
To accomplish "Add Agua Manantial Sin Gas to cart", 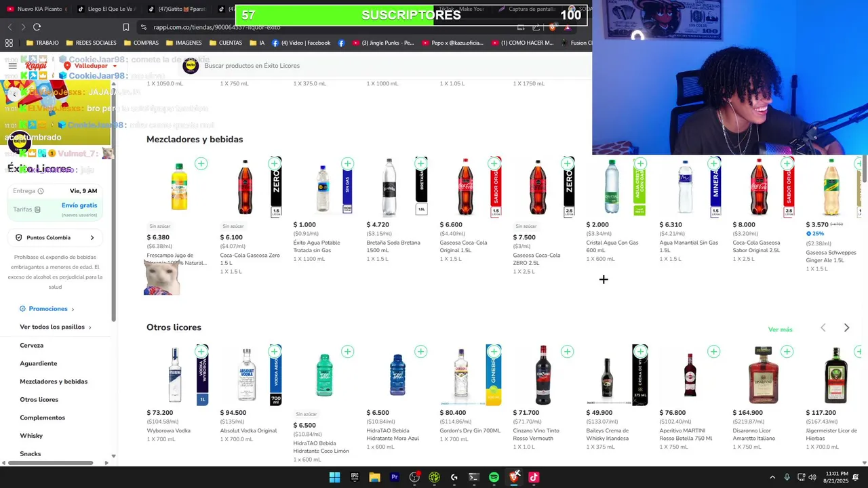I will pyautogui.click(x=713, y=163).
